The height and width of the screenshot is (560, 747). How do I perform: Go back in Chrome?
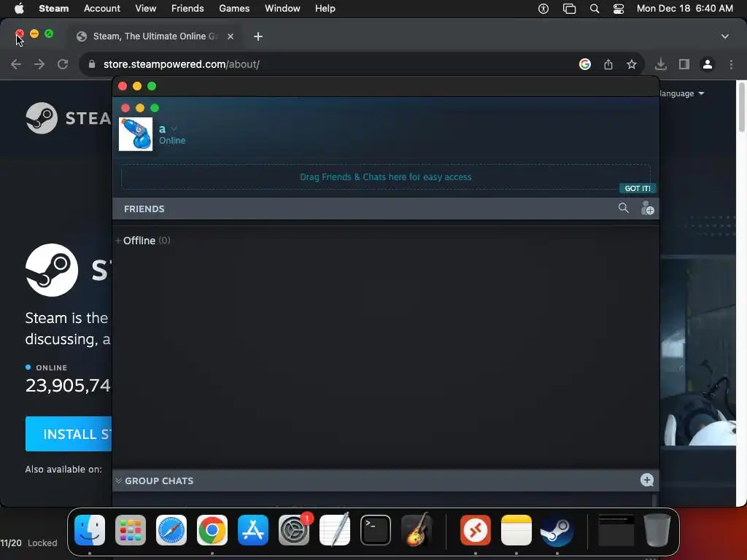point(16,64)
